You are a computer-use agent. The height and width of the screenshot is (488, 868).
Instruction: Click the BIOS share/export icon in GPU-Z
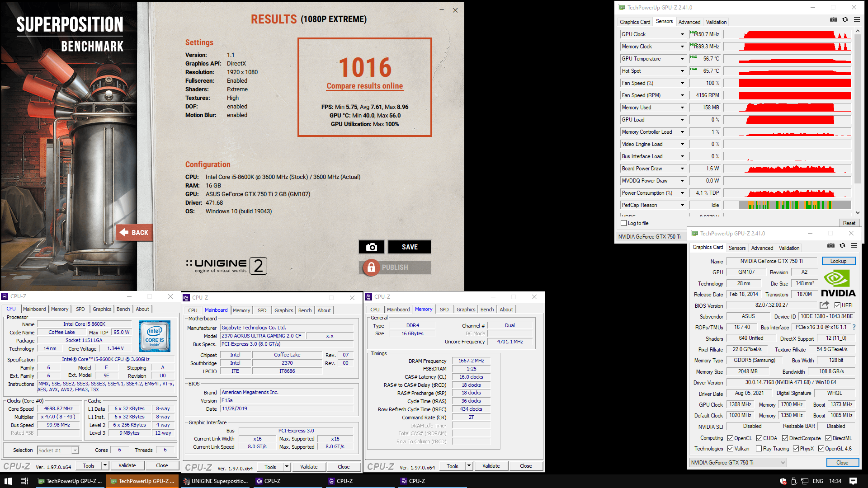(x=824, y=305)
